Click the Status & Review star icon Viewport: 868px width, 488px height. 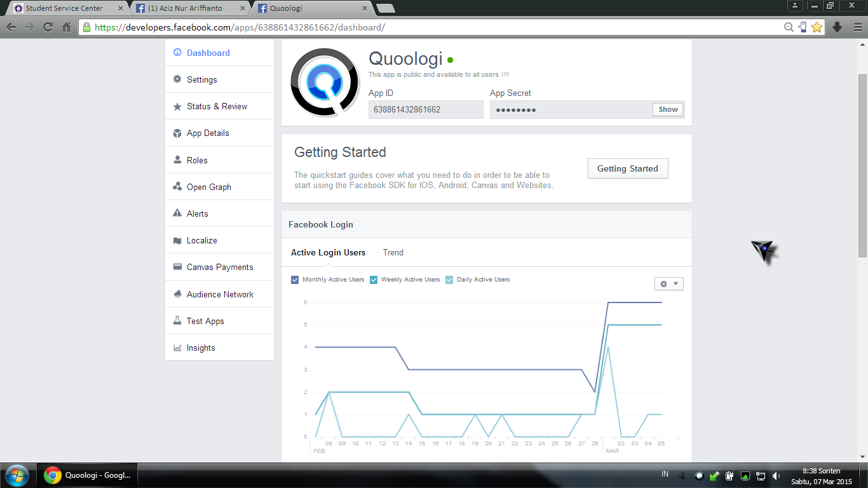177,106
